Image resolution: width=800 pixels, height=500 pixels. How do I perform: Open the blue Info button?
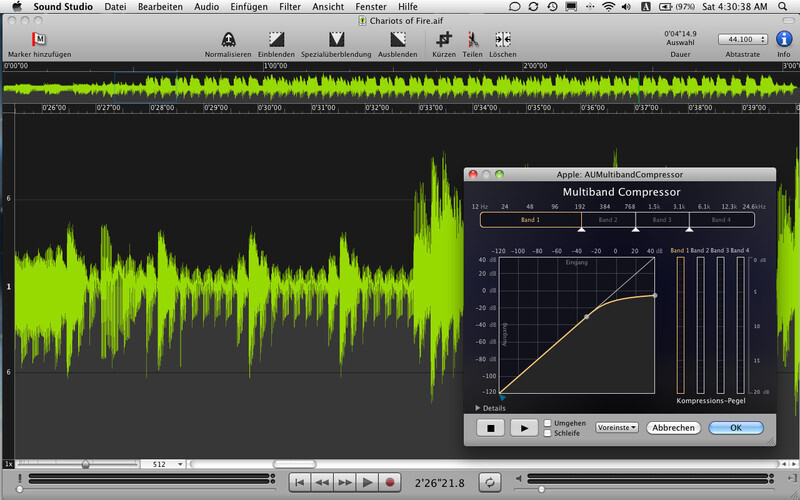click(784, 39)
